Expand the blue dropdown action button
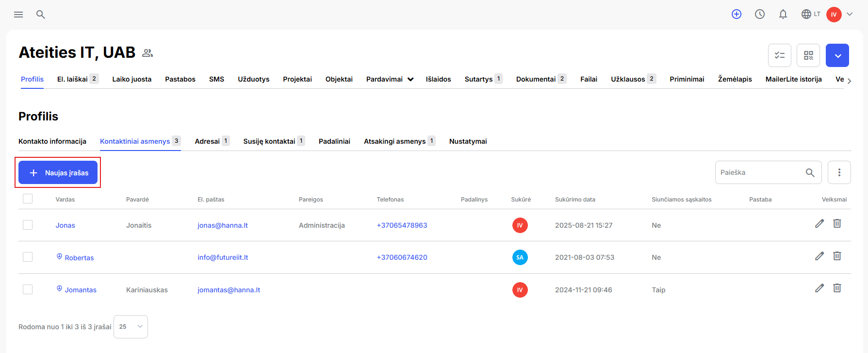This screenshot has width=868, height=353. point(837,55)
